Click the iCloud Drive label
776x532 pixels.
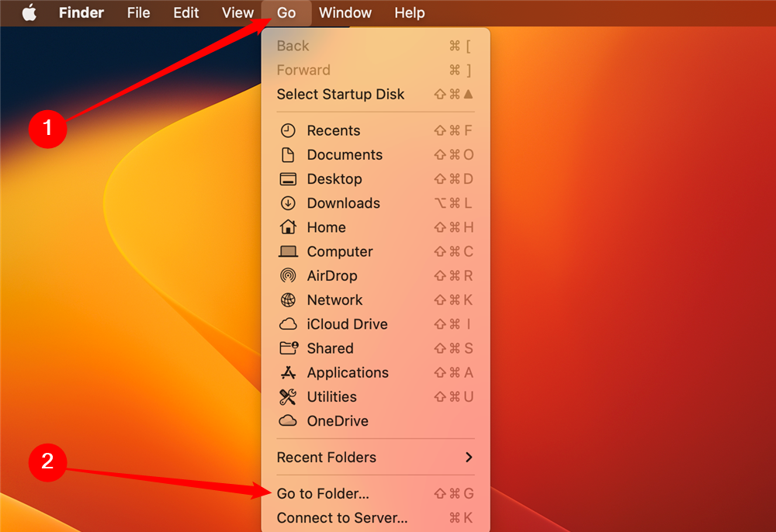pos(348,324)
